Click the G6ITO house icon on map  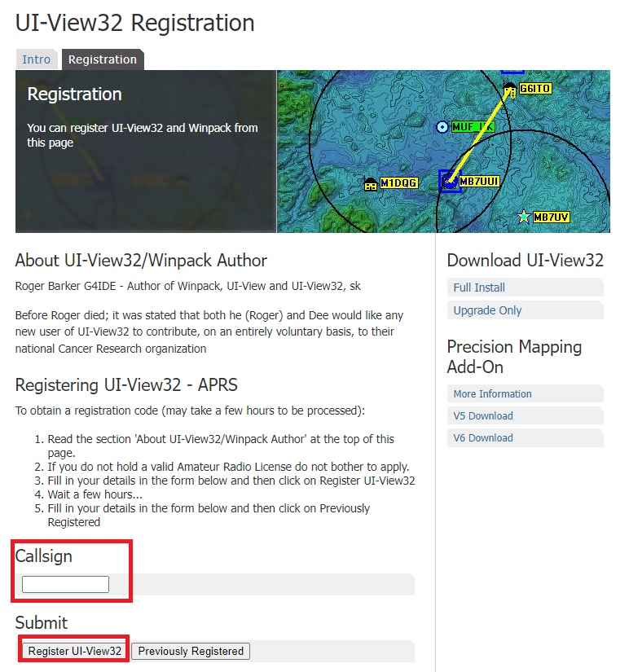click(509, 90)
